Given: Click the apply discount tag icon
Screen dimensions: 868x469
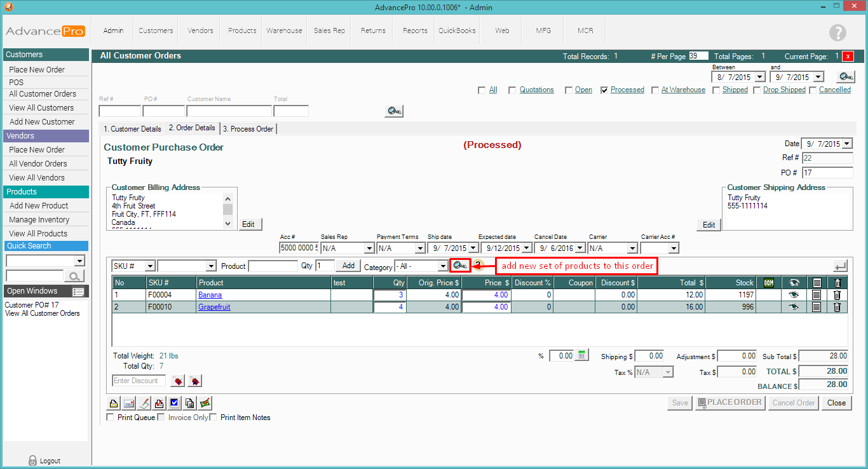Looking at the screenshot, I should pyautogui.click(x=179, y=381).
